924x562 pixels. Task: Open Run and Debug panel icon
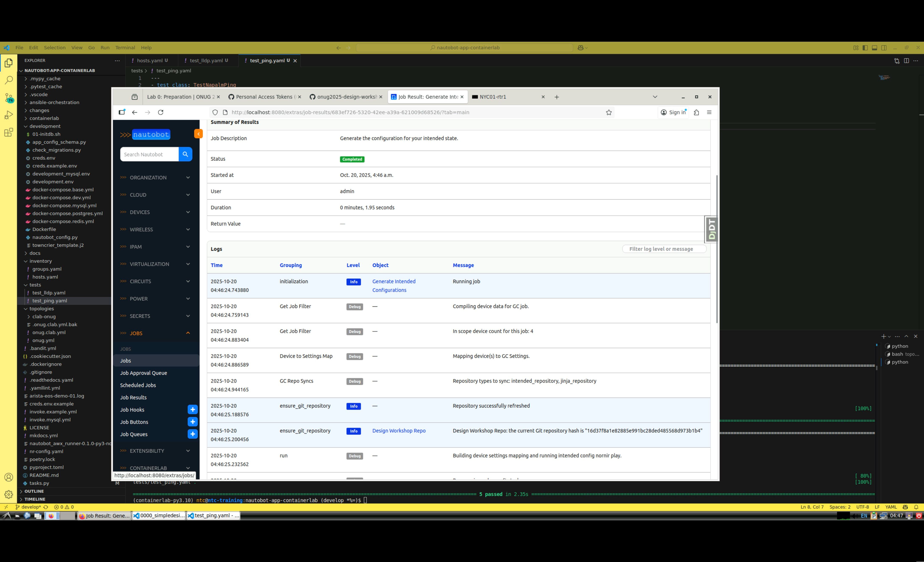click(9, 115)
